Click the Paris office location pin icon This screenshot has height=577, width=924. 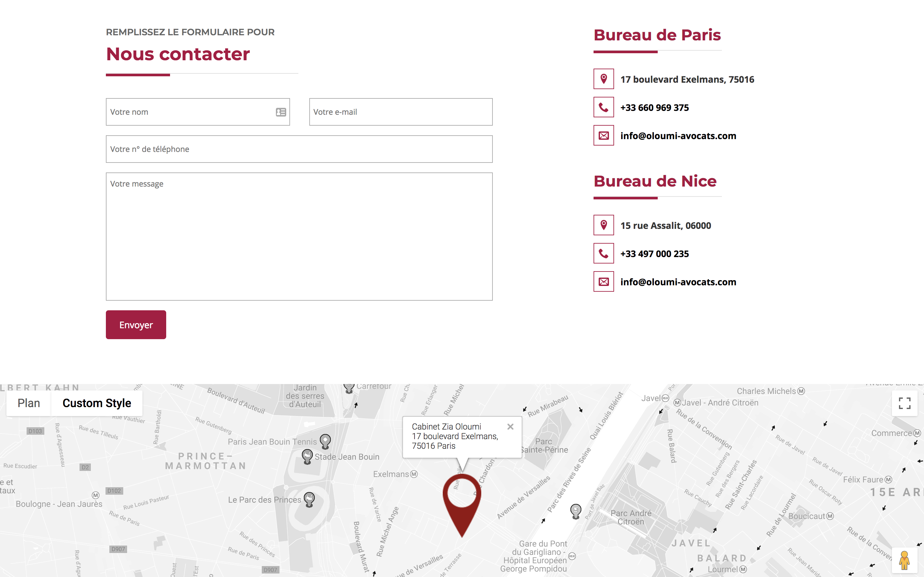603,79
